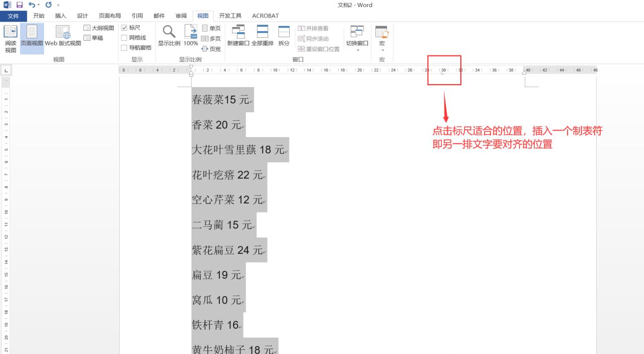644x354 pixels.
Task: Click the line 空心芹菜 12 元
Action: point(229,200)
